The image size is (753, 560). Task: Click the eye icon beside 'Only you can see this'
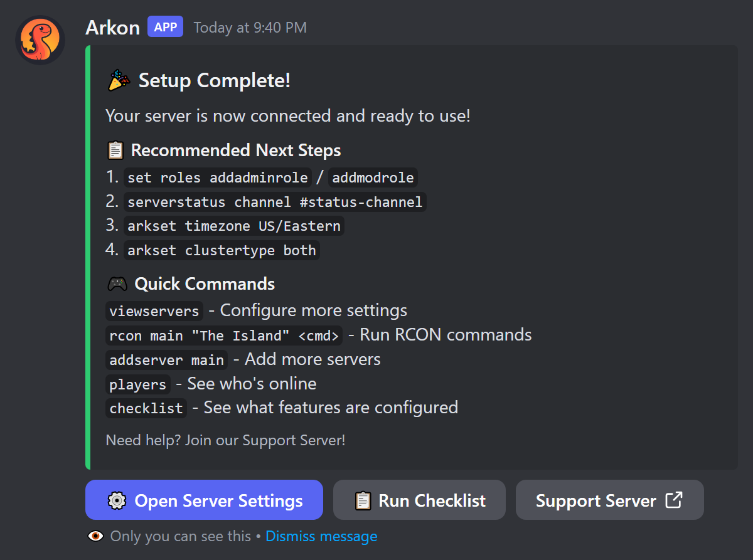(95, 536)
